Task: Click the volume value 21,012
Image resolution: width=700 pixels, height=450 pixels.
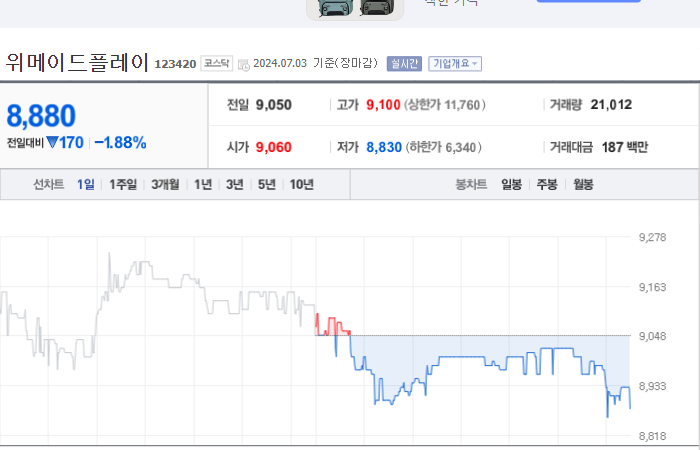Action: click(611, 104)
